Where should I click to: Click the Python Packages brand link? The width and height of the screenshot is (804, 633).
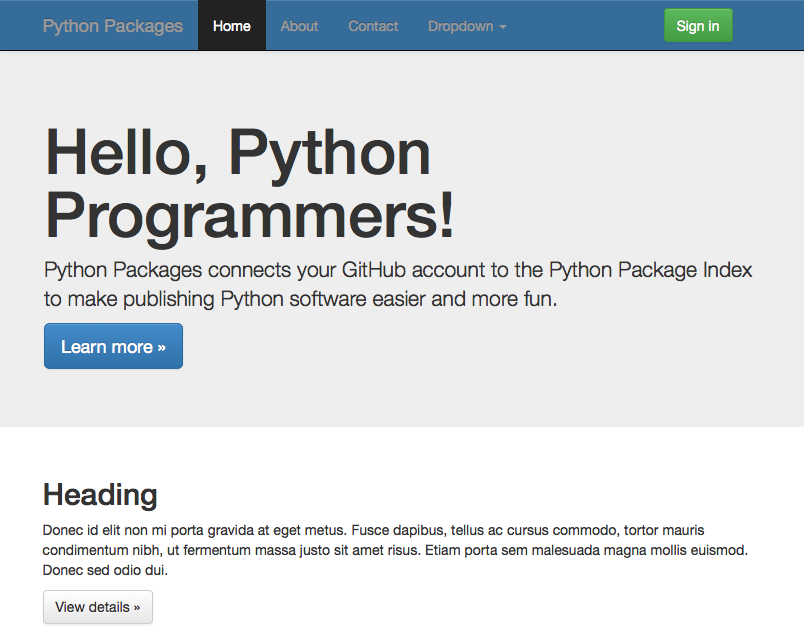113,26
